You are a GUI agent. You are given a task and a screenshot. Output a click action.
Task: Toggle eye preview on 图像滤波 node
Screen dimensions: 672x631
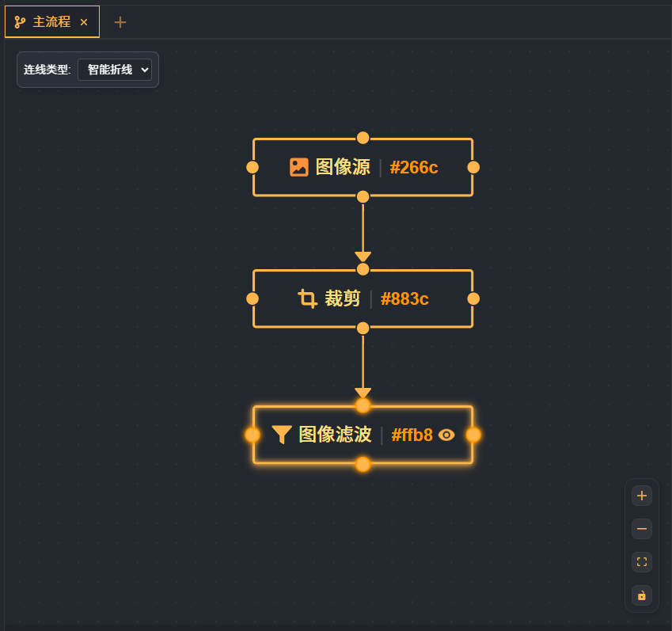click(x=446, y=435)
